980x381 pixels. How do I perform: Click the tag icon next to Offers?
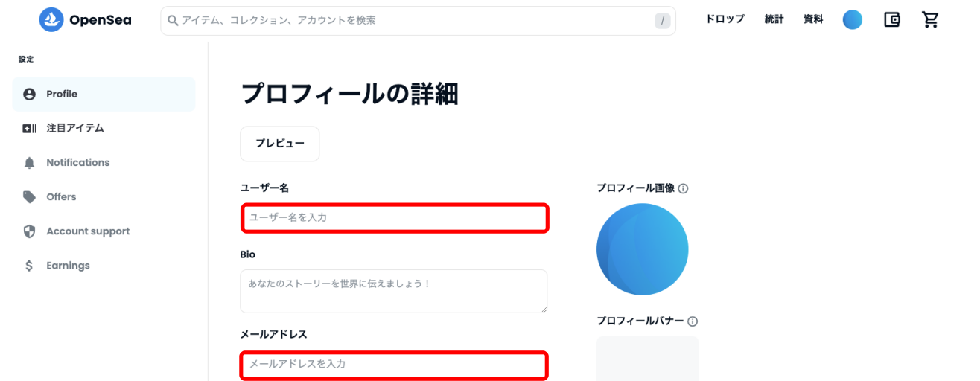pos(29,197)
